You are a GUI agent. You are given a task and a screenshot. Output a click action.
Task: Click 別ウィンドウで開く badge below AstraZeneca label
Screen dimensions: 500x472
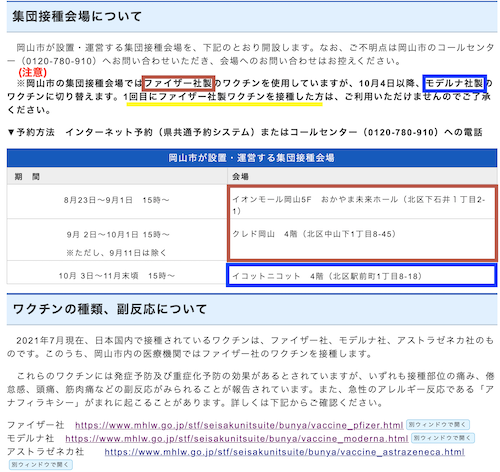[40, 465]
